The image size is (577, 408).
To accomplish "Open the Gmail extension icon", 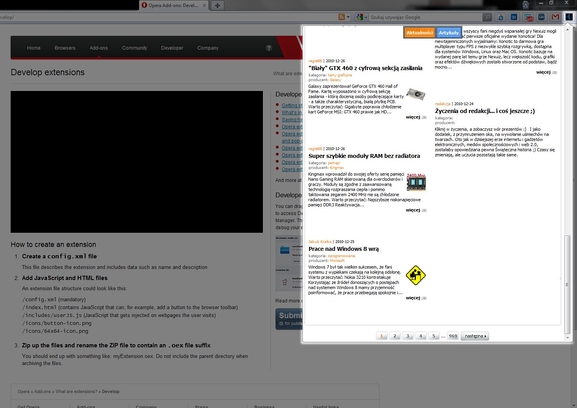I will click(x=555, y=17).
